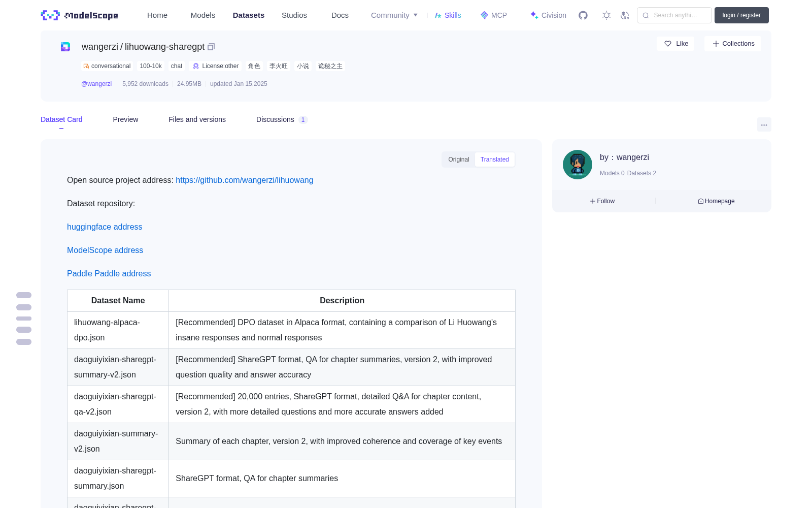Open the author's Homepage
Viewport: 812px width, 508px height.
tap(716, 201)
